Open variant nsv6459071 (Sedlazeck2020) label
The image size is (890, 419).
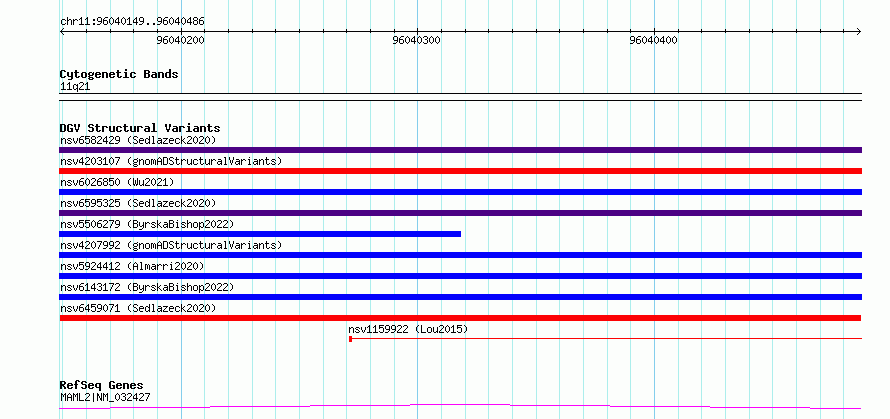(x=138, y=308)
